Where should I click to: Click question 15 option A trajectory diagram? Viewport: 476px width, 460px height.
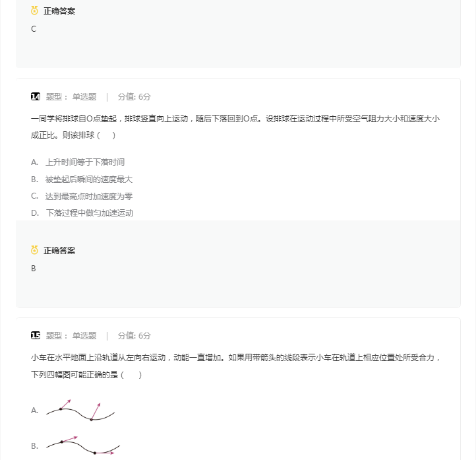click(x=80, y=410)
